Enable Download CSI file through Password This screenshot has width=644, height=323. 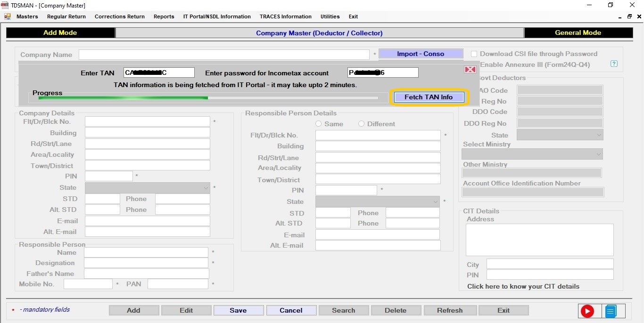(x=474, y=54)
